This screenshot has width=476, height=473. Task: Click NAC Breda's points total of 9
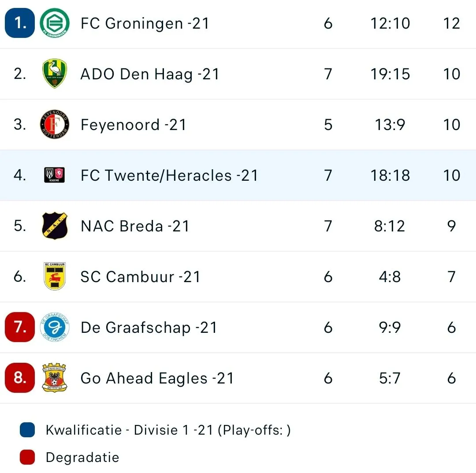click(x=451, y=226)
